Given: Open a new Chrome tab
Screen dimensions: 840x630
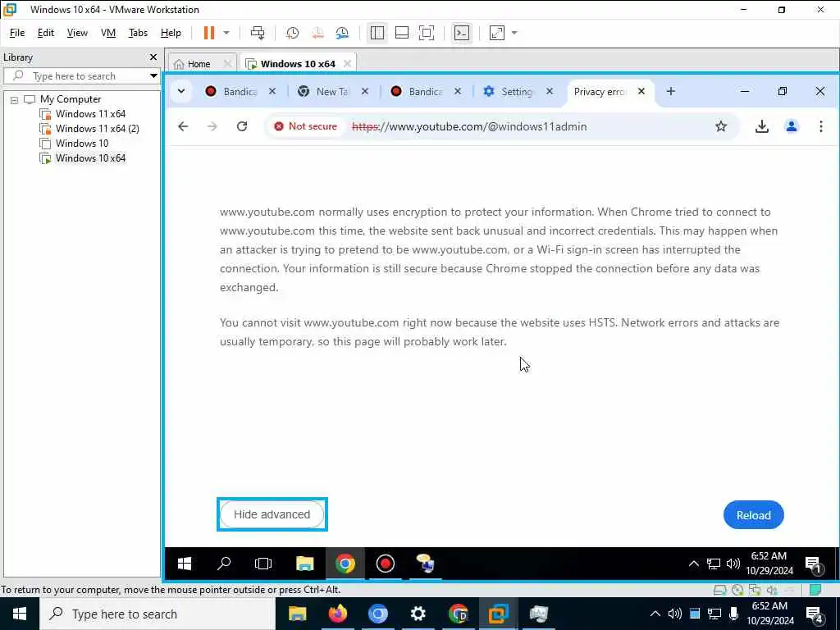Looking at the screenshot, I should [671, 91].
